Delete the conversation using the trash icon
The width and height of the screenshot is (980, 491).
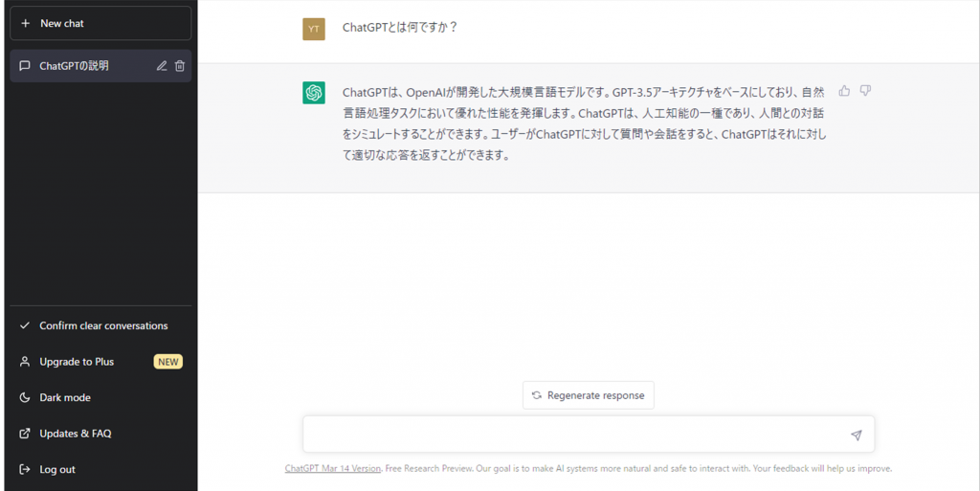[180, 66]
